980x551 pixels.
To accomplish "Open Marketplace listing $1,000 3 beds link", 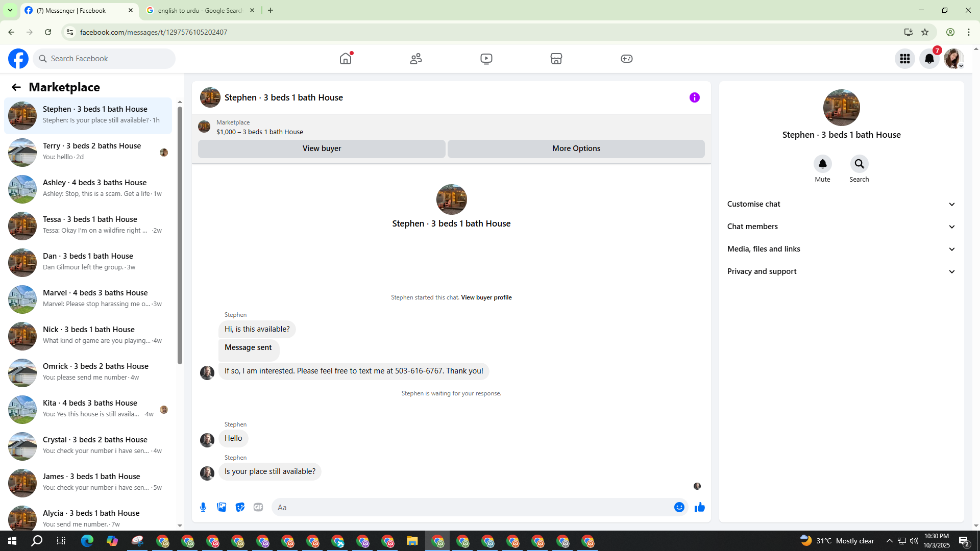I will click(x=260, y=132).
